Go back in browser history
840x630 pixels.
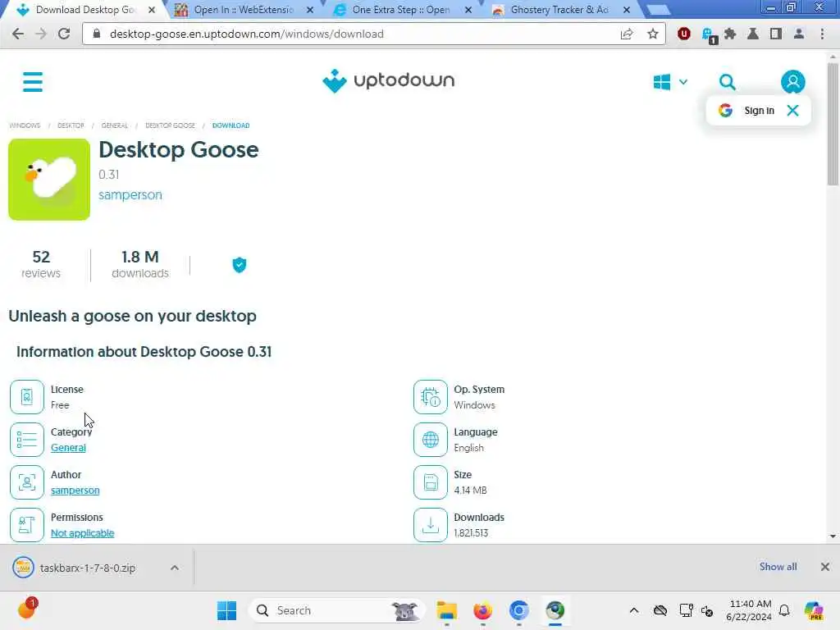(x=18, y=34)
